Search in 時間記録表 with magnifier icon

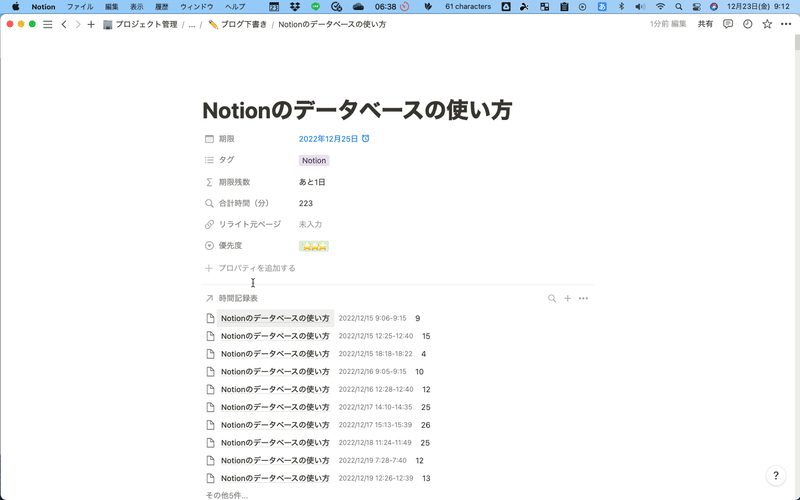[x=552, y=298]
